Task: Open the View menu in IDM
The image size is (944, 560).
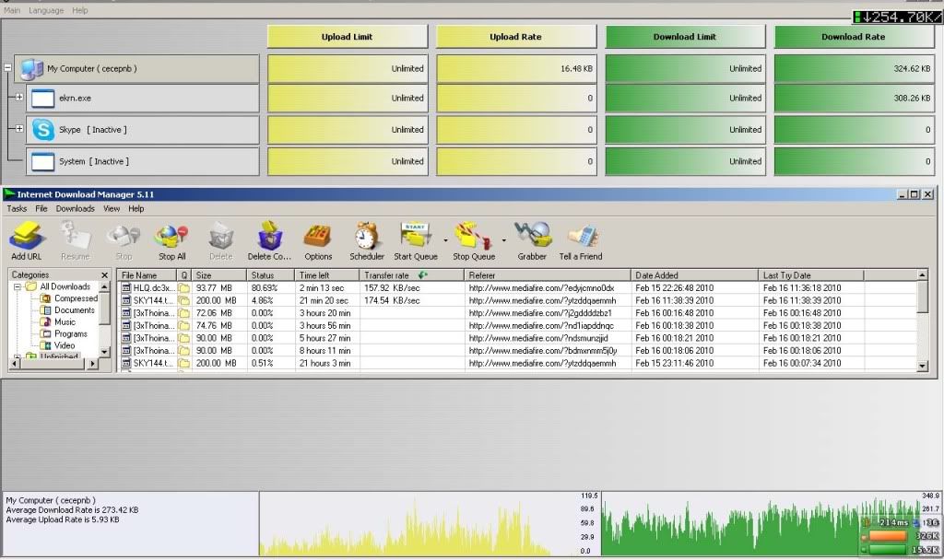Action: click(x=112, y=209)
